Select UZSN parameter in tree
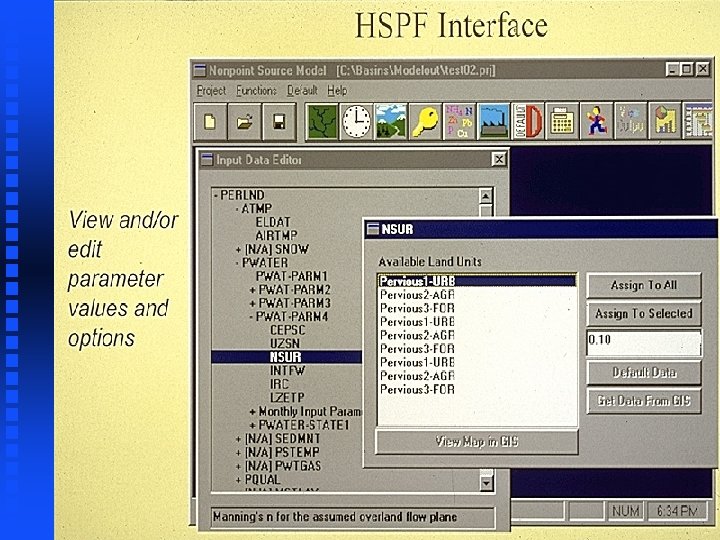Viewport: 720px width, 540px height. 285,344
